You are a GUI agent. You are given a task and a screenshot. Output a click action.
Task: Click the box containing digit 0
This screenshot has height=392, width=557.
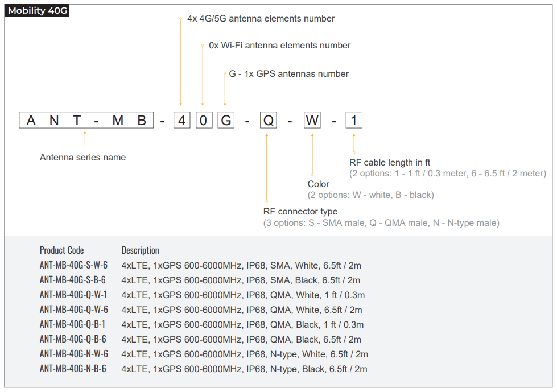click(204, 121)
